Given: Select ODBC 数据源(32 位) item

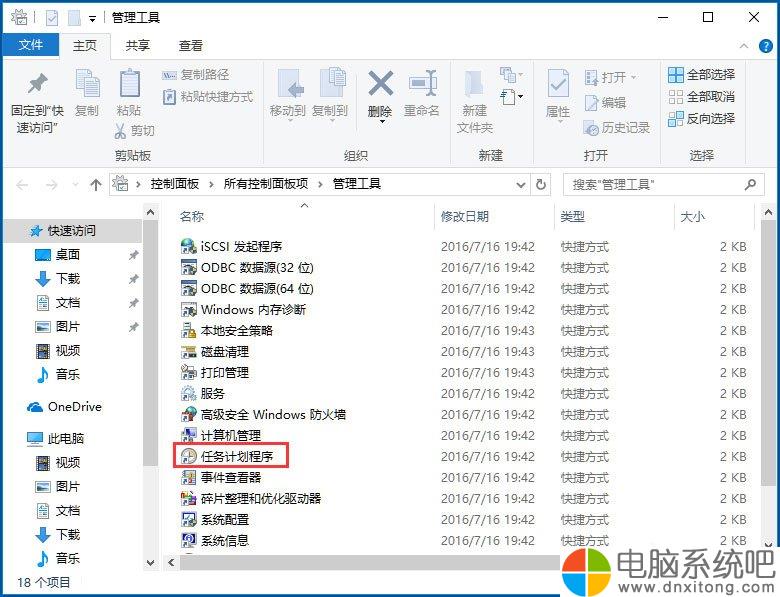Looking at the screenshot, I should [247, 268].
